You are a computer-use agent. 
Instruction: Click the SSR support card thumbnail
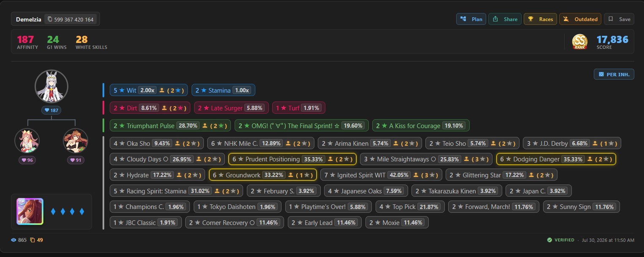click(x=30, y=211)
